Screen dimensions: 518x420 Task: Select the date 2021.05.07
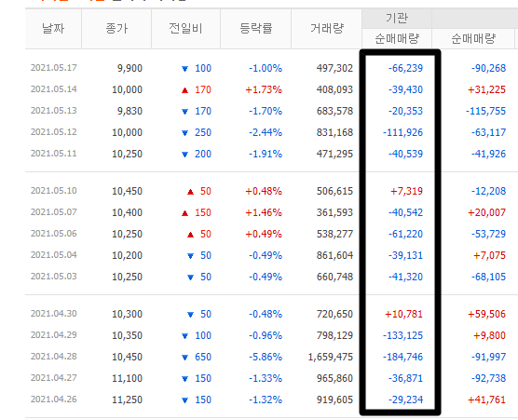tap(54, 212)
